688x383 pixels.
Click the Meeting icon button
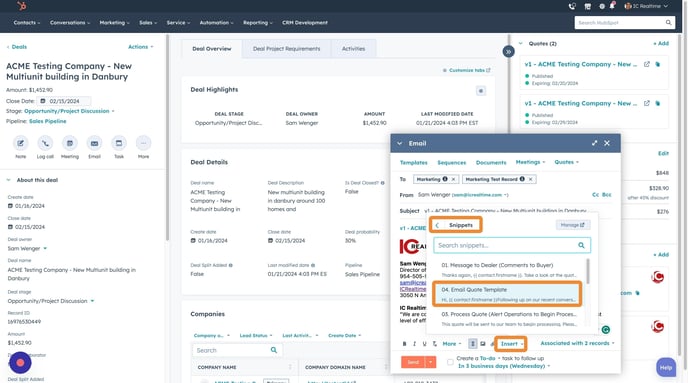[x=70, y=143]
